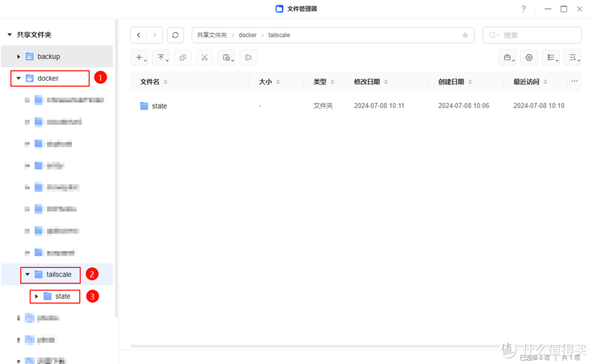The image size is (592, 364).
Task: Toggle ascending sort on 文件名 column
Action: tap(166, 81)
